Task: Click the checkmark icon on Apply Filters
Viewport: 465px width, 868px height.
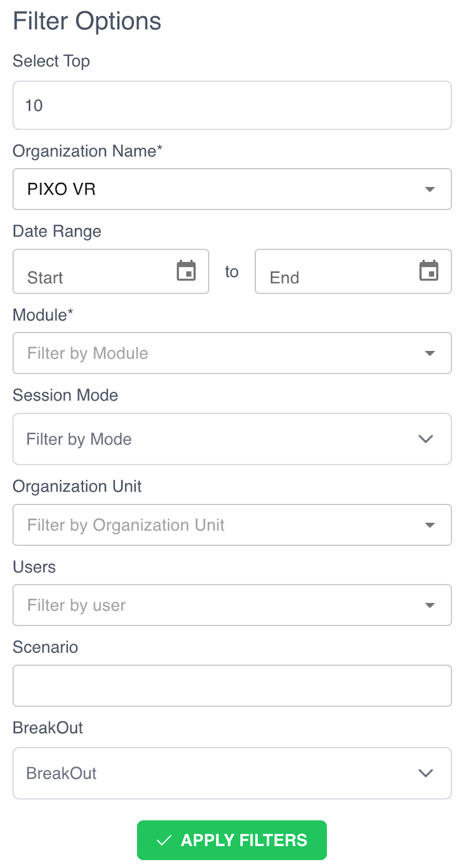Action: tap(164, 840)
